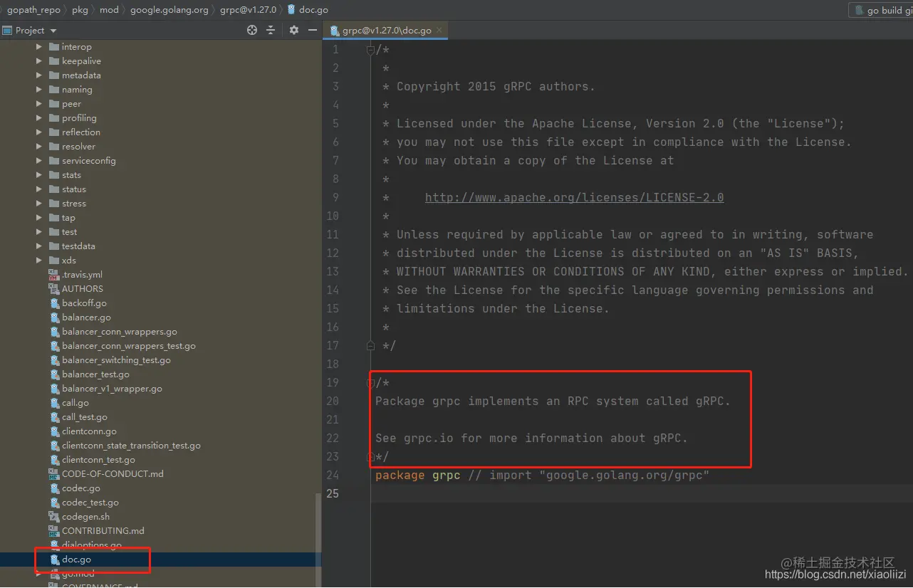913x588 pixels.
Task: Click gopath_repo breadcrumb
Action: 33,10
